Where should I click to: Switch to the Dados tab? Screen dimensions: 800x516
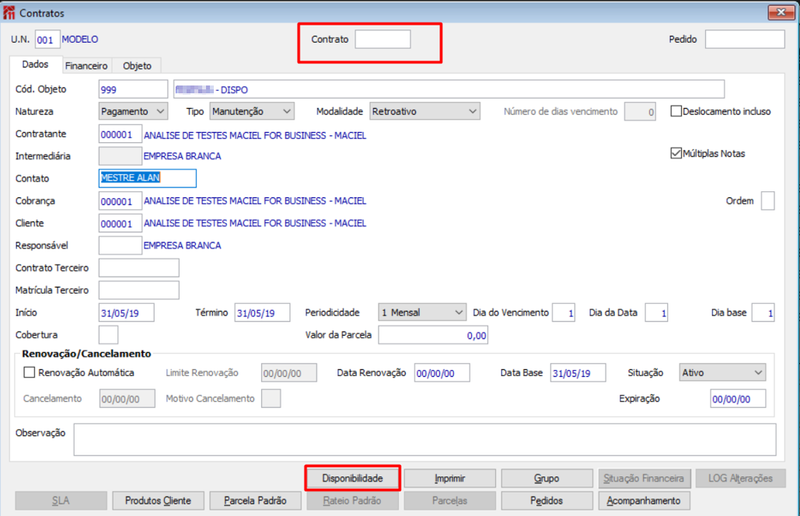35,64
